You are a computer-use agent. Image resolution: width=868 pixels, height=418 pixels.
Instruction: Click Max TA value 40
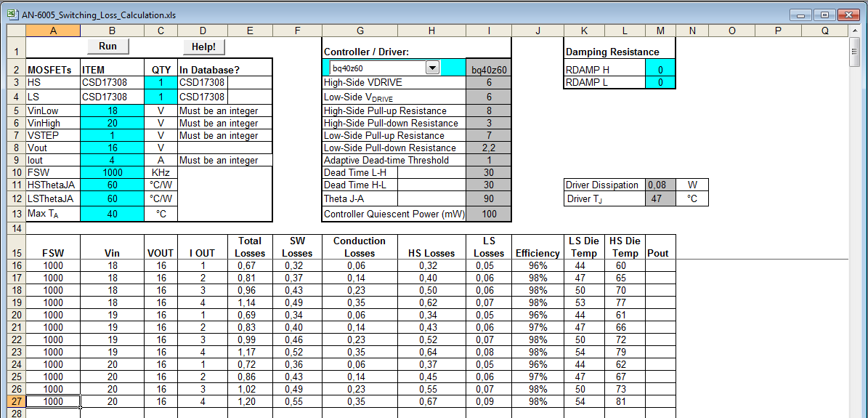[x=113, y=214]
